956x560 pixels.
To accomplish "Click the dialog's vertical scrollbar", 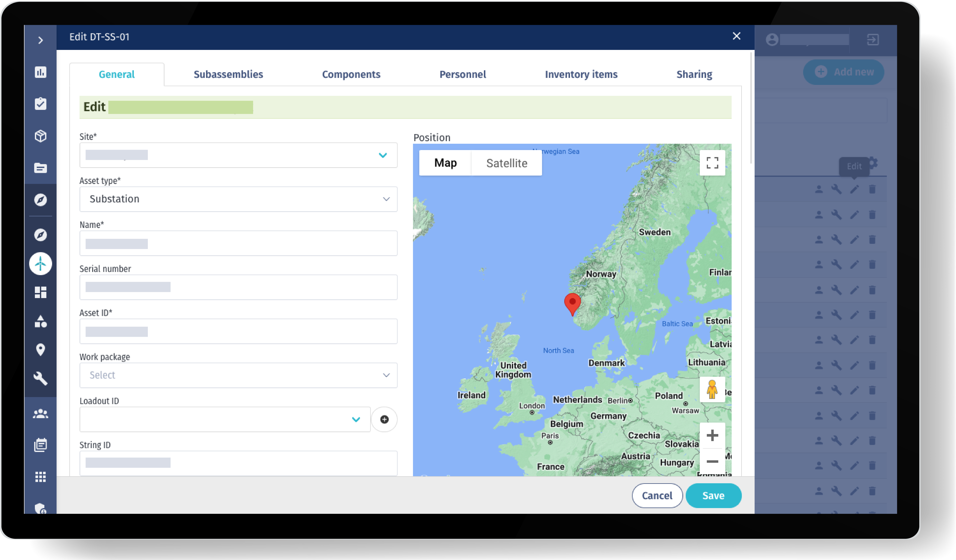I will click(x=751, y=108).
